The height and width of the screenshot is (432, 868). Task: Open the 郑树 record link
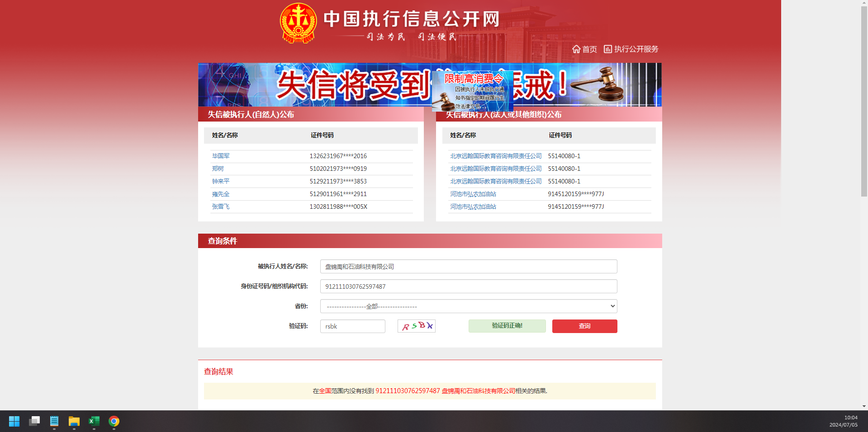pyautogui.click(x=218, y=169)
